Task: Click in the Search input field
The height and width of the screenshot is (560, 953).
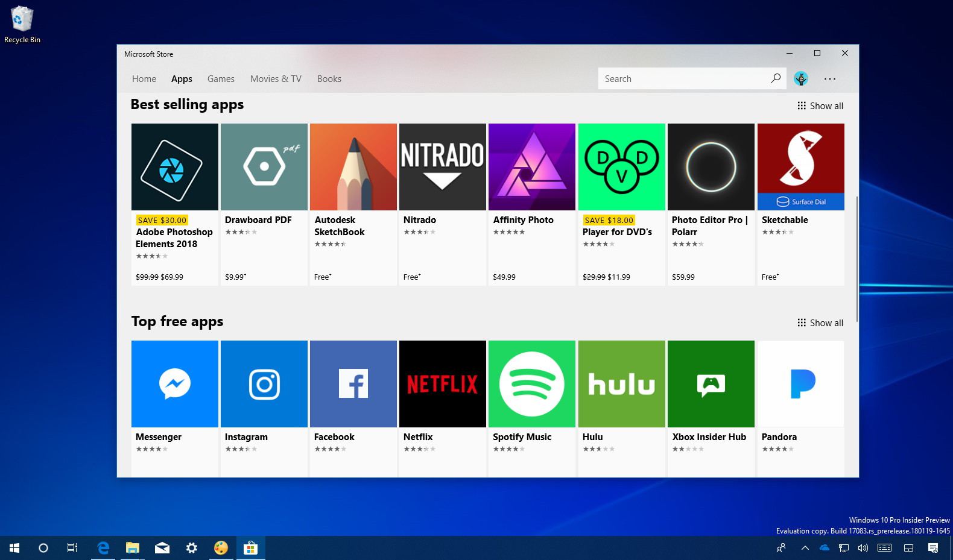Action: point(682,79)
